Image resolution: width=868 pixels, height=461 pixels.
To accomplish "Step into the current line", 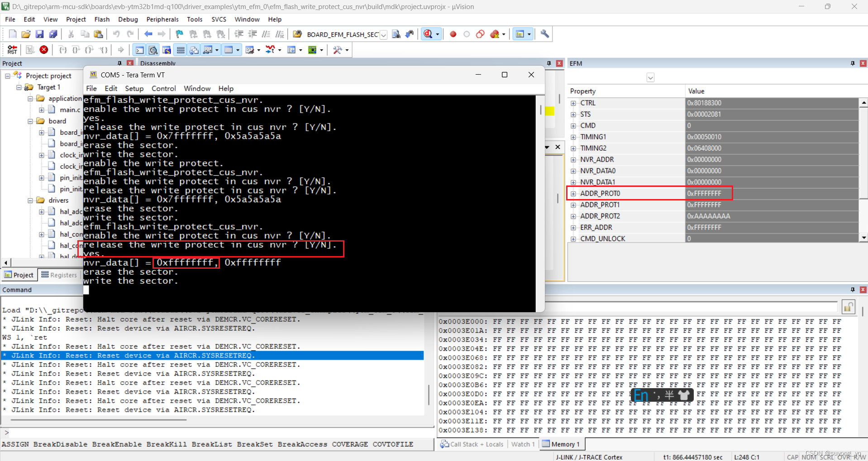I will click(63, 50).
